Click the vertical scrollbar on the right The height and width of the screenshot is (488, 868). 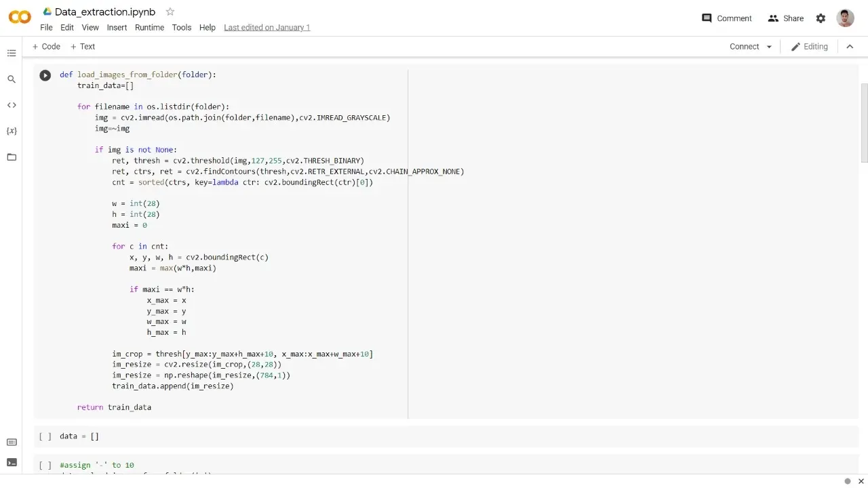tap(864, 122)
